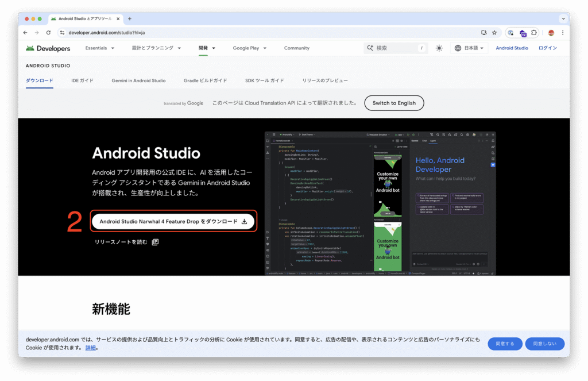588x381 pixels.
Task: Accept cookies with the 同意する button
Action: point(505,344)
